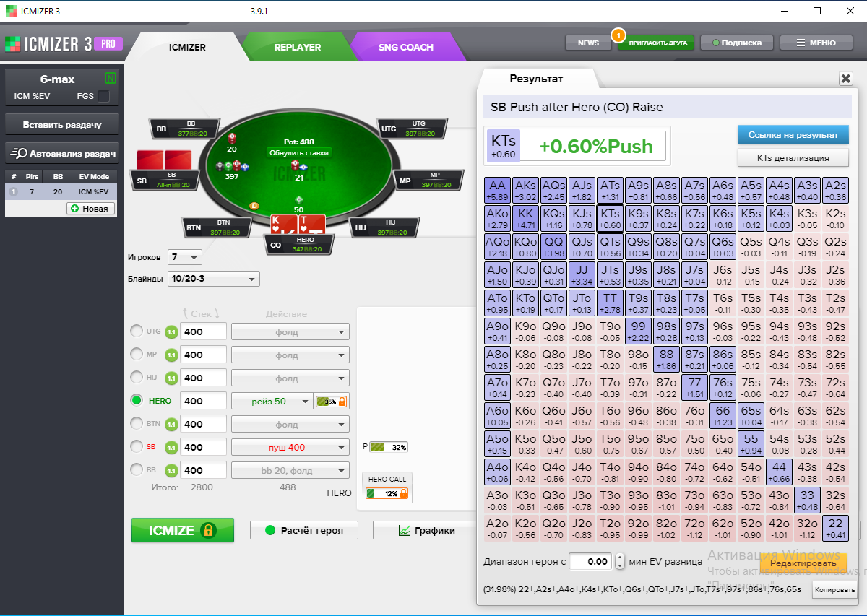Click the Автоанализ раздач button
The image size is (867, 616).
point(62,153)
